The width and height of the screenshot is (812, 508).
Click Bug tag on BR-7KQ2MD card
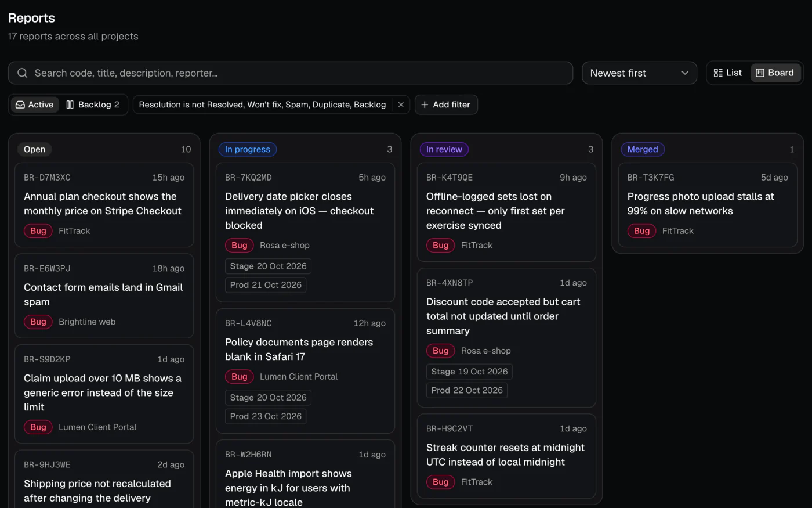click(240, 246)
